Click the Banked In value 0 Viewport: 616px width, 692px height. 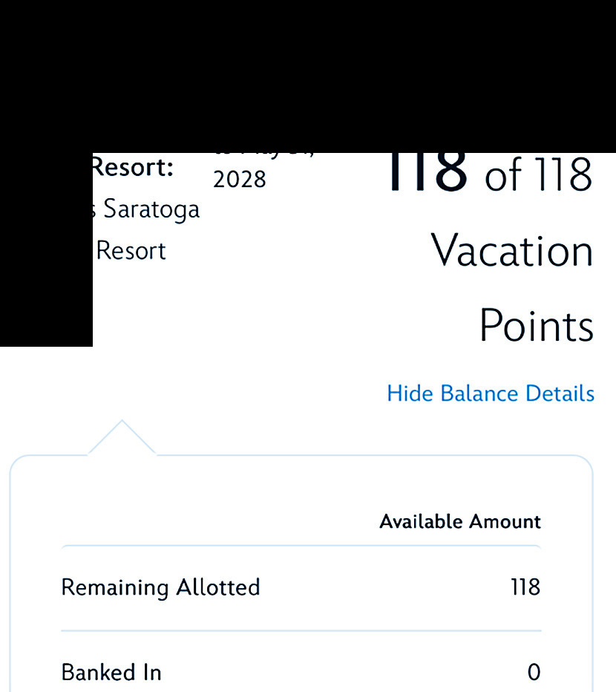point(534,673)
